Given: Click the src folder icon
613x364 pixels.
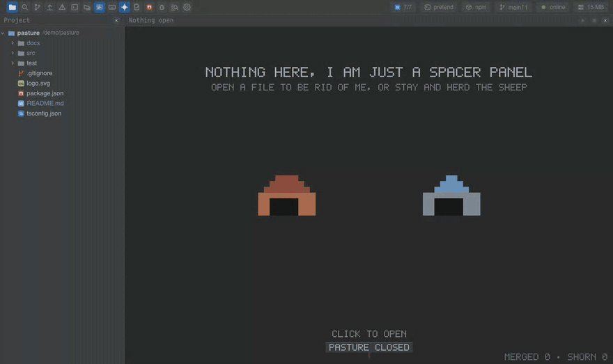Looking at the screenshot, I should (21, 53).
